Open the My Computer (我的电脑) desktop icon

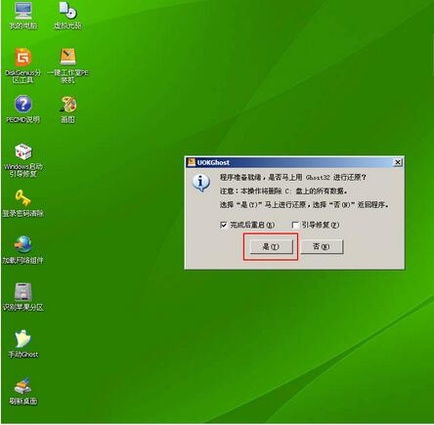(23, 15)
